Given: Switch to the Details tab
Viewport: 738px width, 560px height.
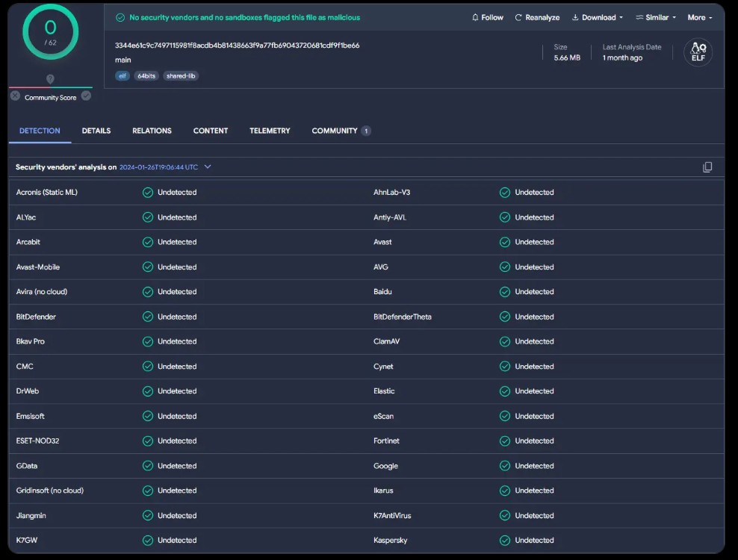Looking at the screenshot, I should [96, 131].
